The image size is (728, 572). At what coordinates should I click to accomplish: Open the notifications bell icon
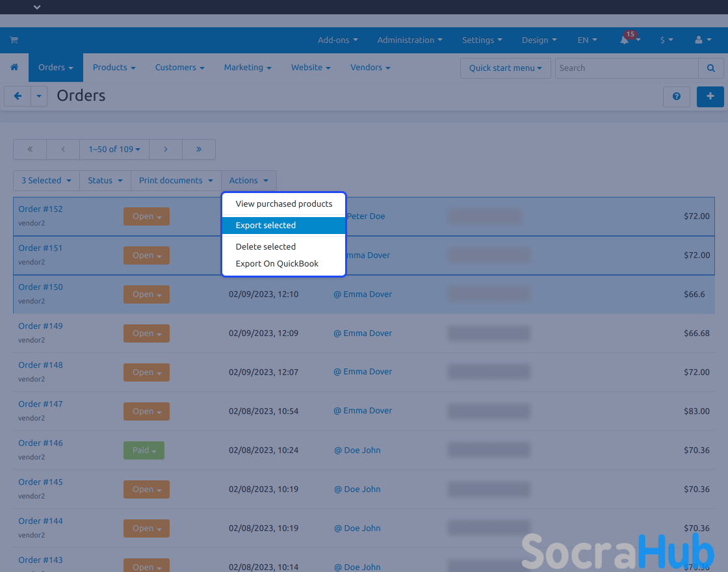(625, 40)
